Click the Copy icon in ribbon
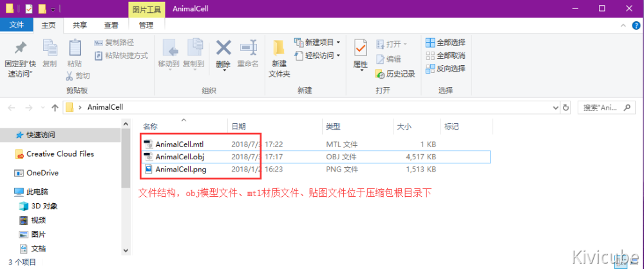 [50, 49]
